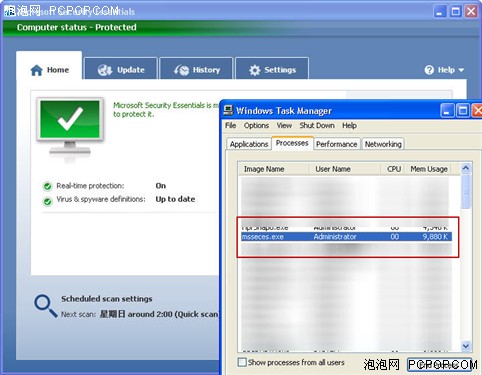Click the History tab icon
Image resolution: width=482 pixels, height=375 pixels.
coord(181,70)
